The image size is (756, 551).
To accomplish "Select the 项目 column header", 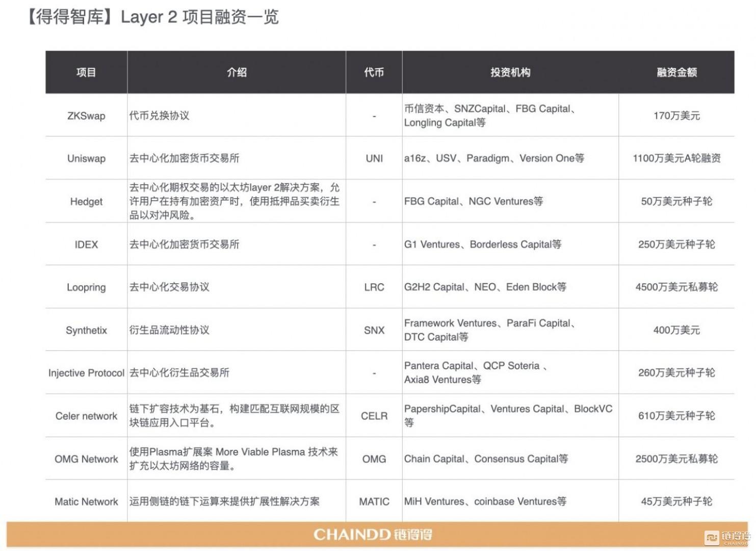I will [86, 72].
